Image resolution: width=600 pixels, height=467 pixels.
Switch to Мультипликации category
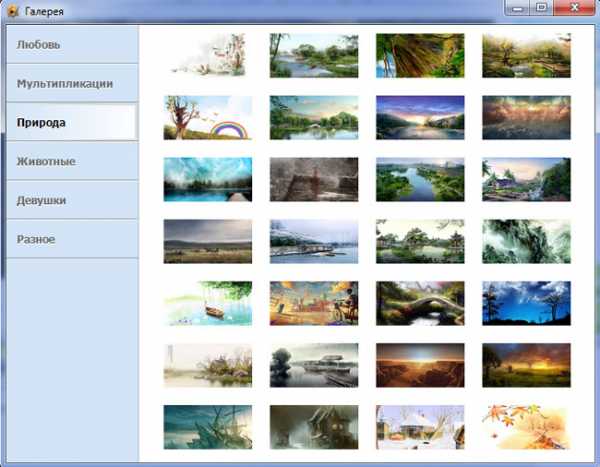(x=72, y=83)
